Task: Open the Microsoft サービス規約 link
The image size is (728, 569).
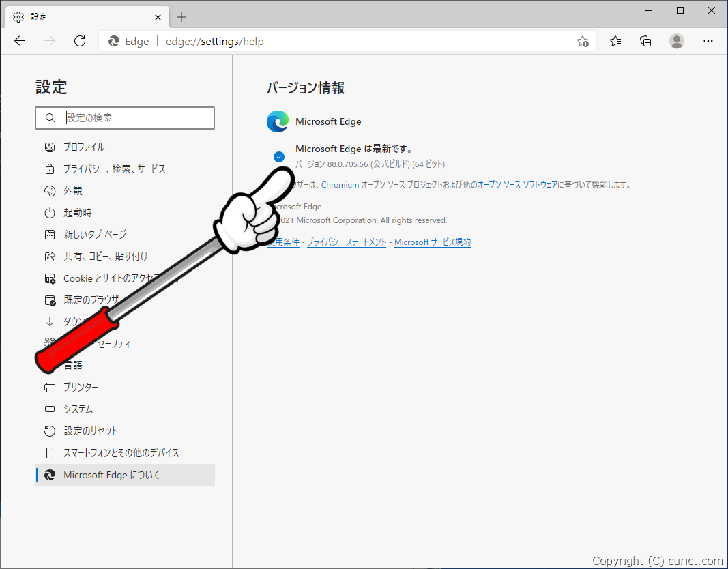Action: pos(433,242)
